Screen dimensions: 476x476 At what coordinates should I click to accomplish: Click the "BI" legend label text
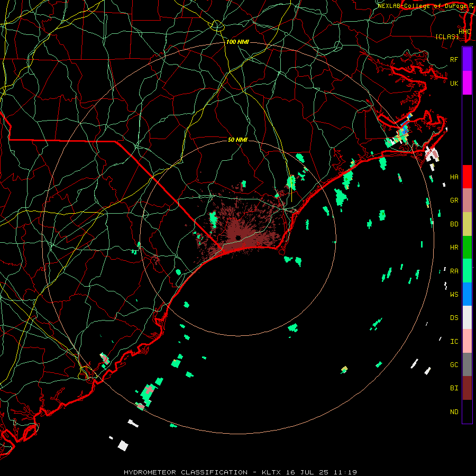click(x=454, y=388)
